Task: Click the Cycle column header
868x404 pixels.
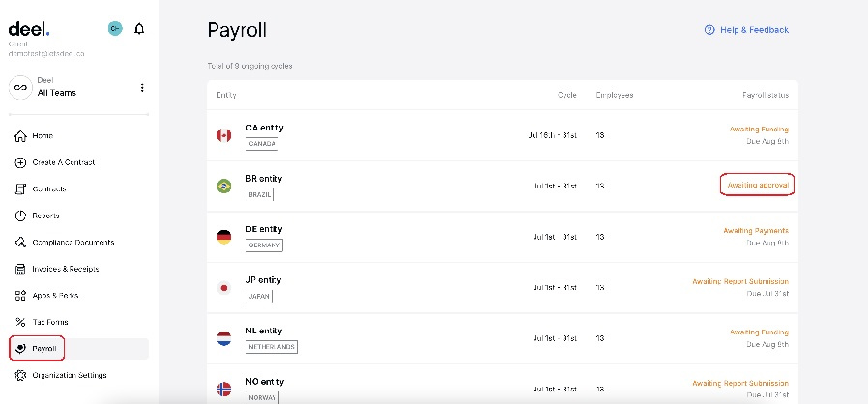Action: click(x=566, y=95)
